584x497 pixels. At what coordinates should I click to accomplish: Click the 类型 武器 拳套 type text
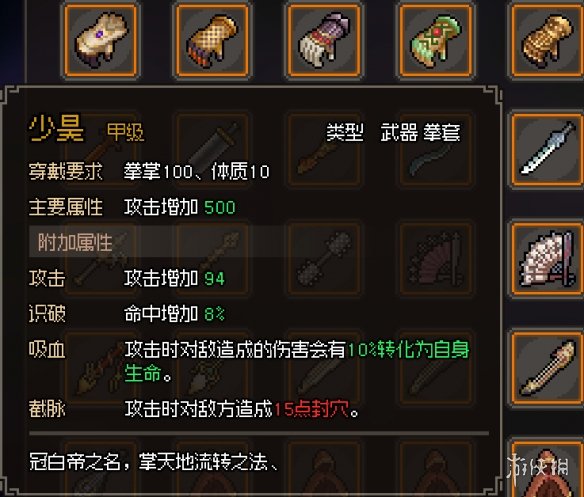click(393, 132)
